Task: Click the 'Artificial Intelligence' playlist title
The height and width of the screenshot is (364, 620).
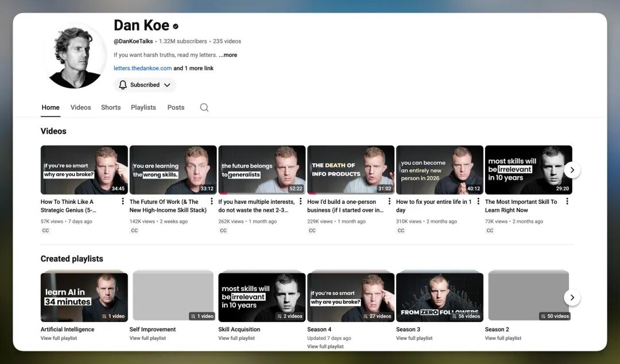Action: [68, 330]
